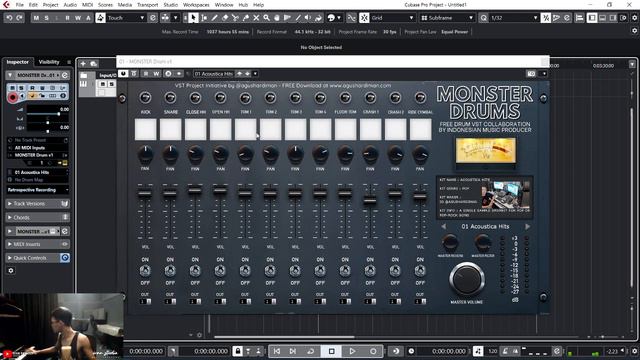Select the Zoom magnifier tool
640x360 pixels.
(x=267, y=18)
